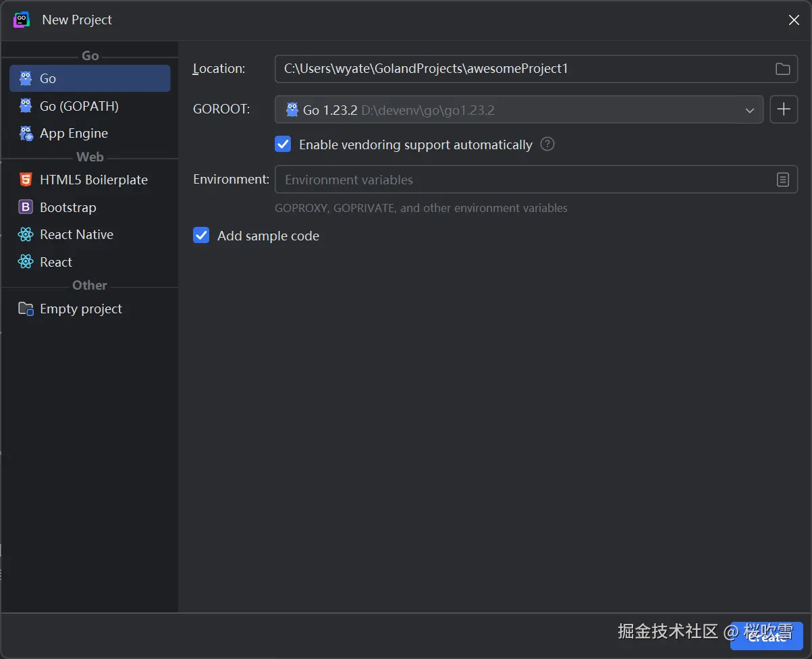Choose the React Native template
The width and height of the screenshot is (812, 659).
click(x=90, y=234)
